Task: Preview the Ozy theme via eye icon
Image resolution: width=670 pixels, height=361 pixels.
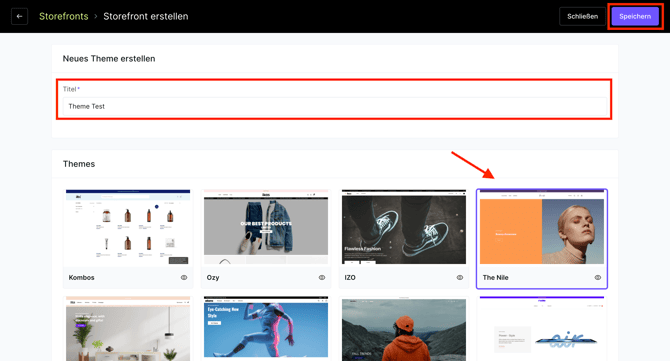Action: (322, 277)
